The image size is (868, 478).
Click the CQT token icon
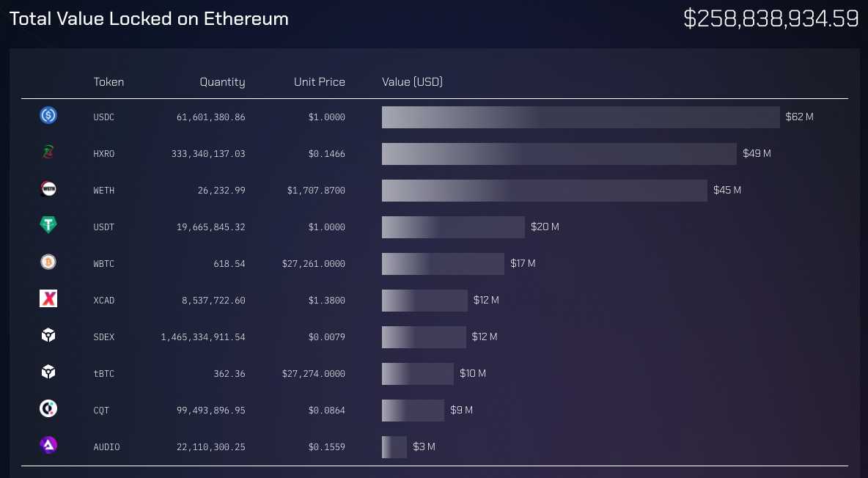coord(48,408)
